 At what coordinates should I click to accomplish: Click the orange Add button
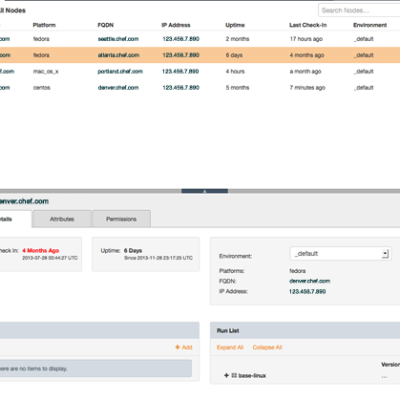184,347
